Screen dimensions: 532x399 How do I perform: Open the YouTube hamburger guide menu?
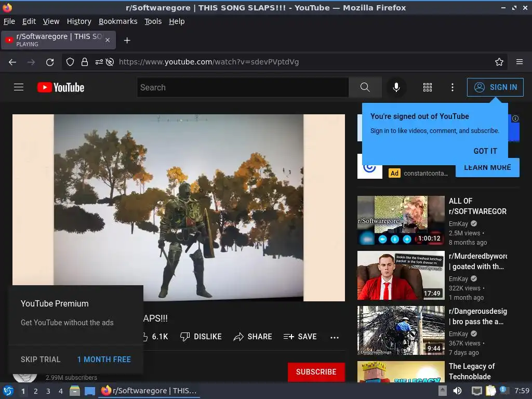pyautogui.click(x=19, y=87)
